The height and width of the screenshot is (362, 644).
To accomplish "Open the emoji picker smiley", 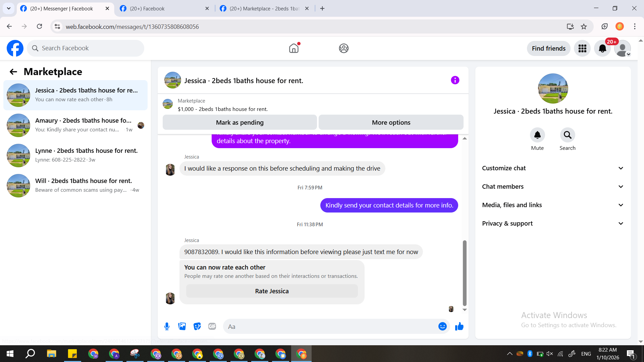I will click(x=442, y=326).
